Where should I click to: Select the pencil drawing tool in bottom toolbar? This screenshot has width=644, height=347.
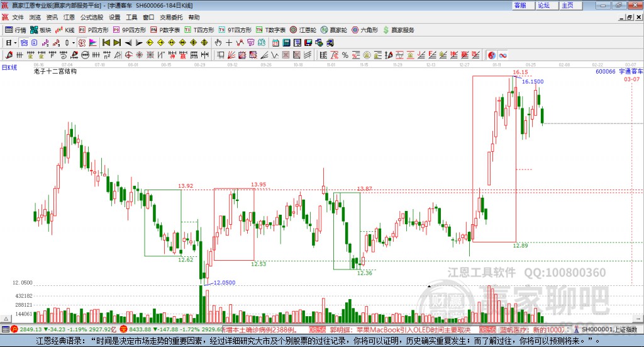point(9,55)
